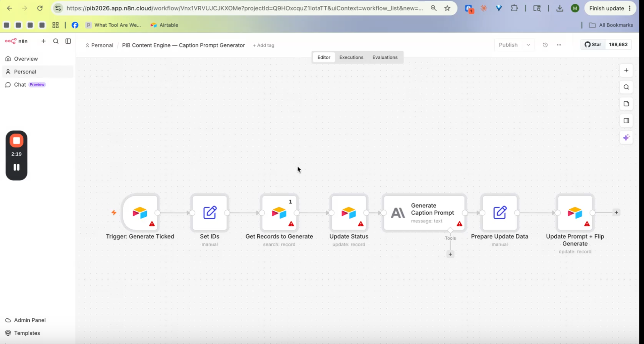Create new item with sidebar plus icon
644x344 pixels.
tap(44, 41)
